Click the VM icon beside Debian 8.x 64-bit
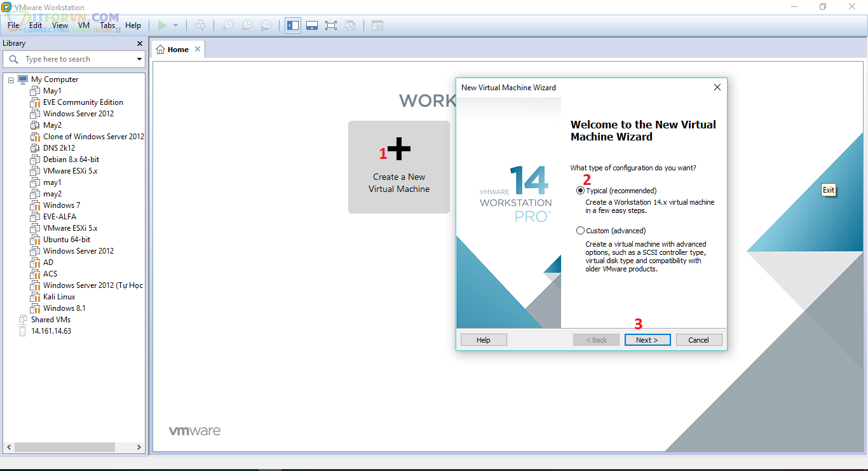 click(x=36, y=160)
